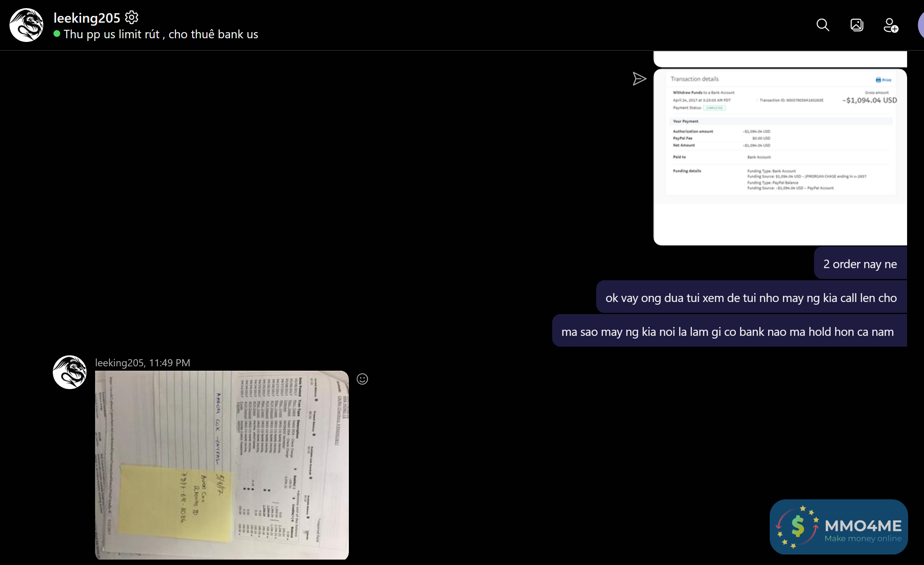Viewport: 924px width, 565px height.
Task: Open the bank statement photo with sticky note
Action: click(x=222, y=465)
